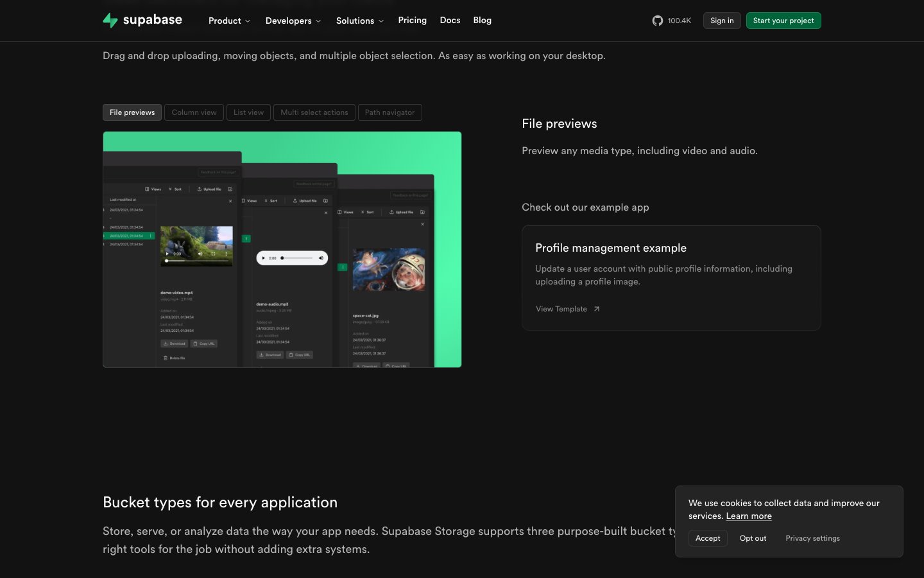This screenshot has height=578, width=924.
Task: Open the Docs link in navbar
Action: 450,21
